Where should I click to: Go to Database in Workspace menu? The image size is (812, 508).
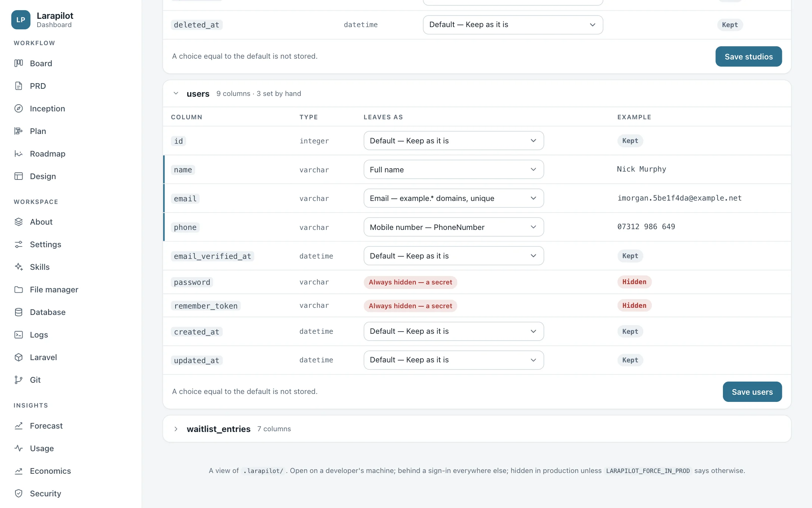click(48, 312)
